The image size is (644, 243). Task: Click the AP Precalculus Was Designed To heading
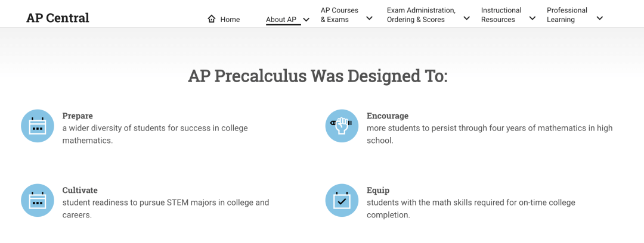[317, 76]
